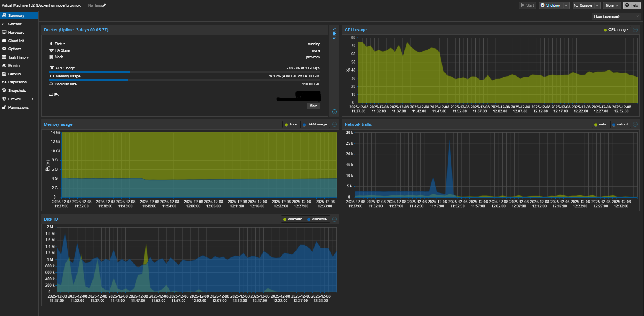
Task: Click the More button under IPs
Action: pyautogui.click(x=313, y=106)
